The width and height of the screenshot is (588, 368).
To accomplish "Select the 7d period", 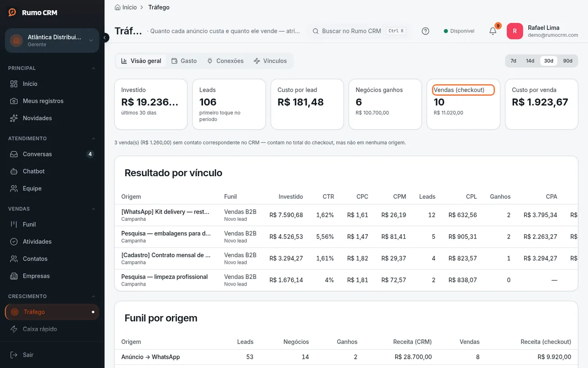I will tap(513, 61).
